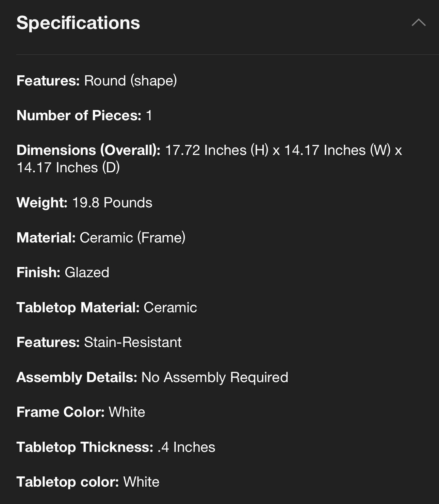This screenshot has width=439, height=504.
Task: Click the 14.17 Inches (D) depth text
Action: point(68,168)
